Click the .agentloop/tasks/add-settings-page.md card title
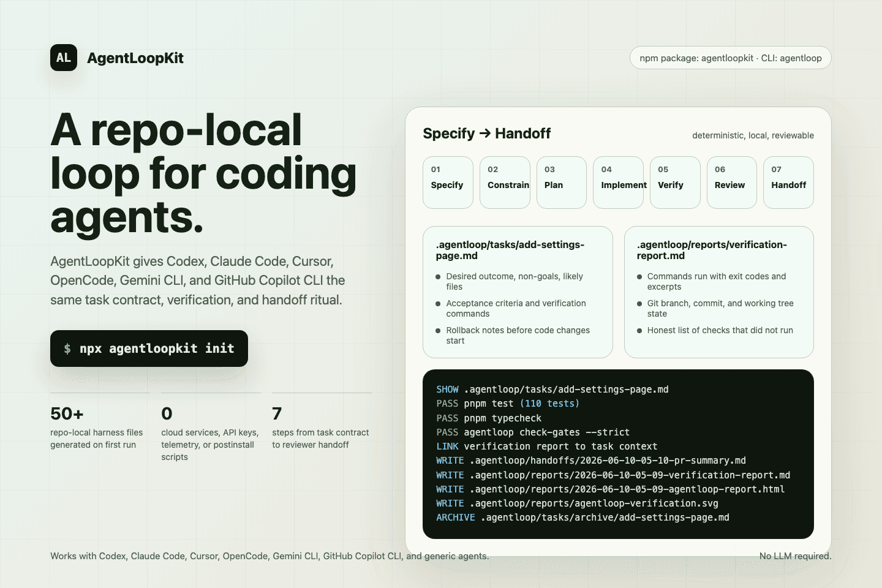882x588 pixels. tap(510, 250)
